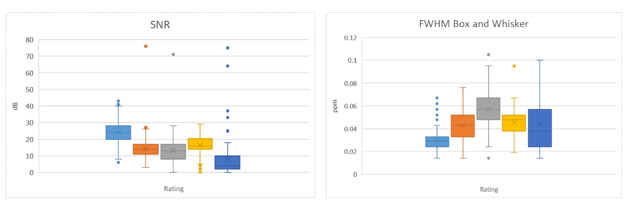Click the light blue box in FWHM chart
Screen dimensions: 644x213
click(437, 142)
